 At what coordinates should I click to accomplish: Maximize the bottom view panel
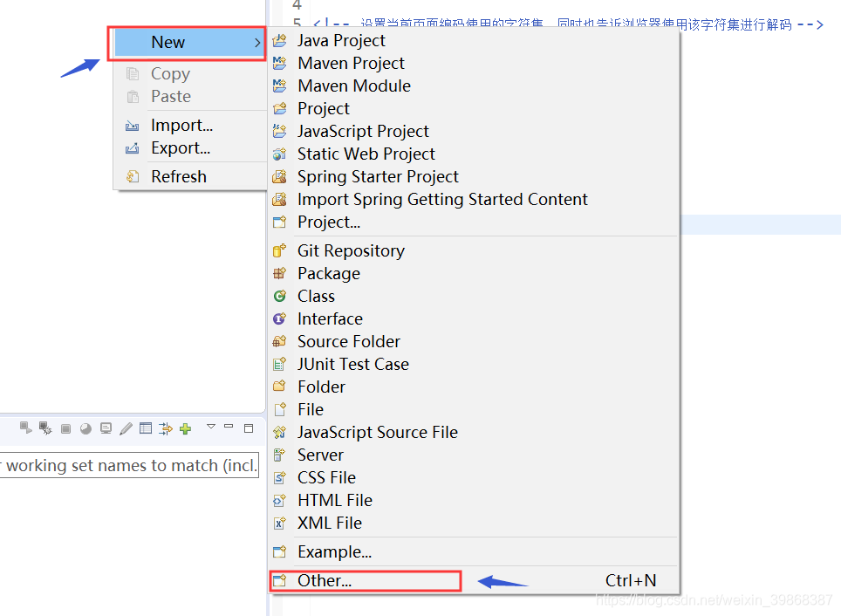point(249,428)
